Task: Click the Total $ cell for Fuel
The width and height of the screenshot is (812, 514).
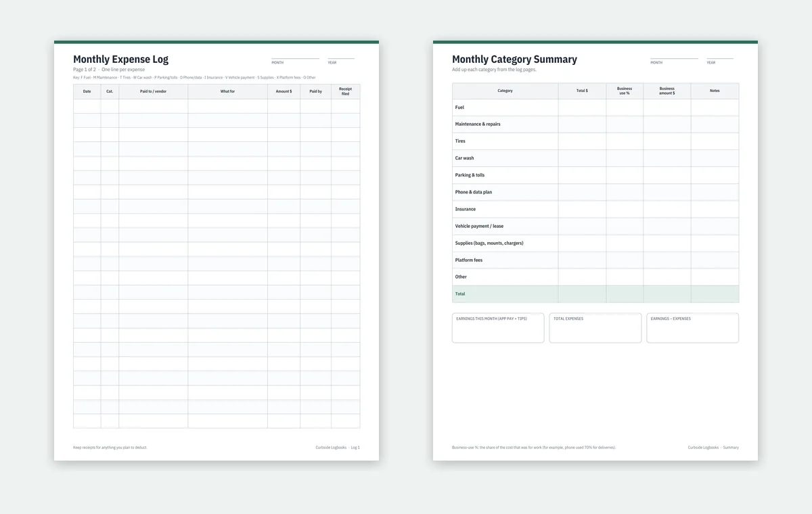Action: 582,108
